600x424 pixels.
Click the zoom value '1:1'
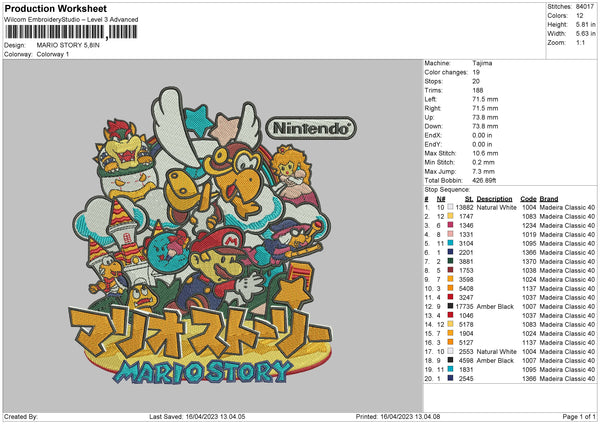tap(580, 43)
